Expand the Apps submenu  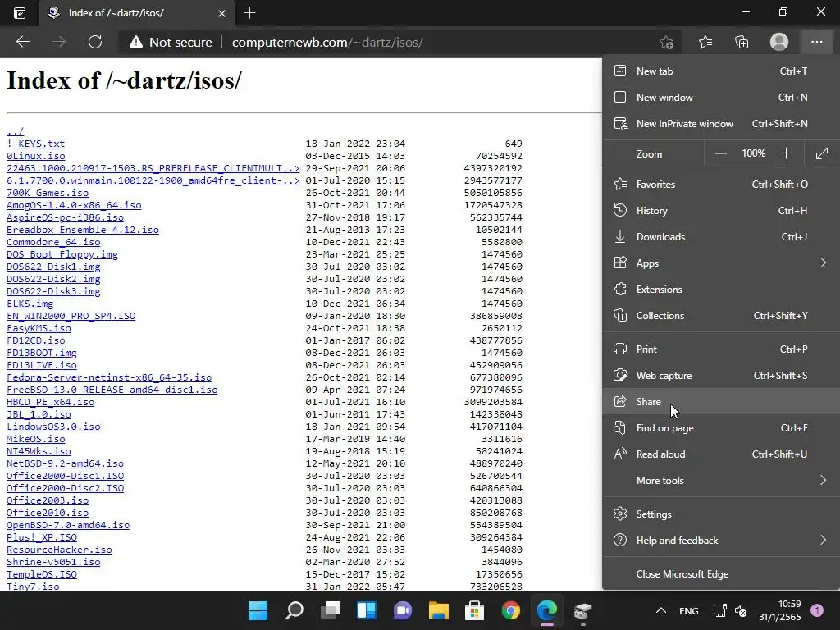[x=721, y=263]
